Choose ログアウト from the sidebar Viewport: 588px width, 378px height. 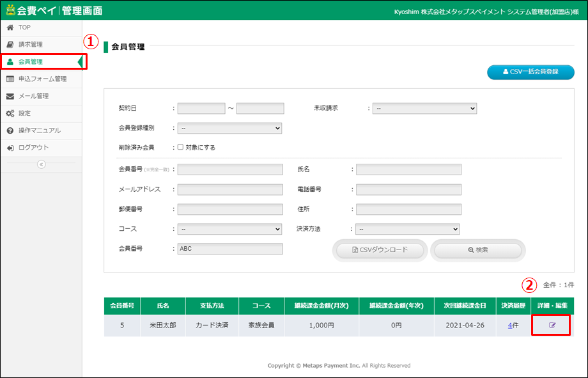click(33, 148)
